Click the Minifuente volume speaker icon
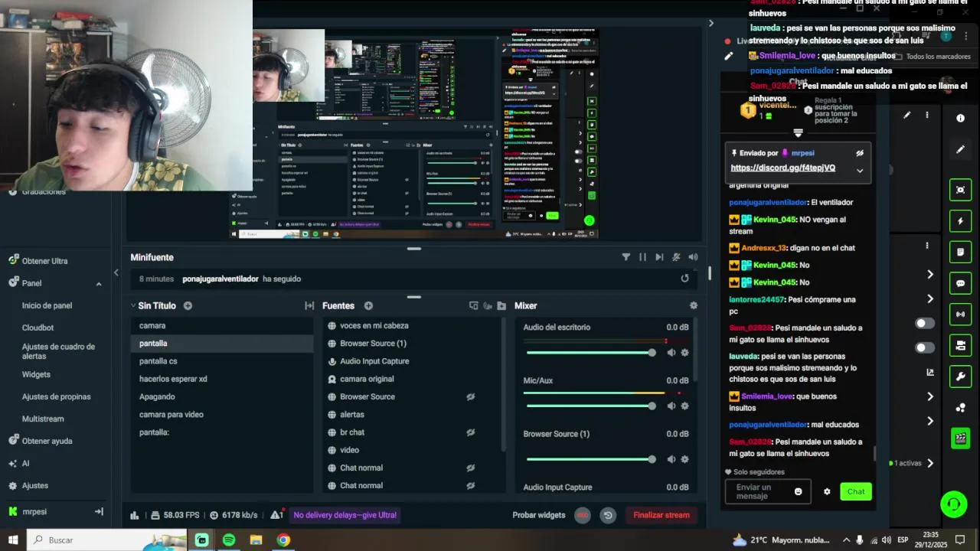Image resolution: width=980 pixels, height=551 pixels. 693,257
